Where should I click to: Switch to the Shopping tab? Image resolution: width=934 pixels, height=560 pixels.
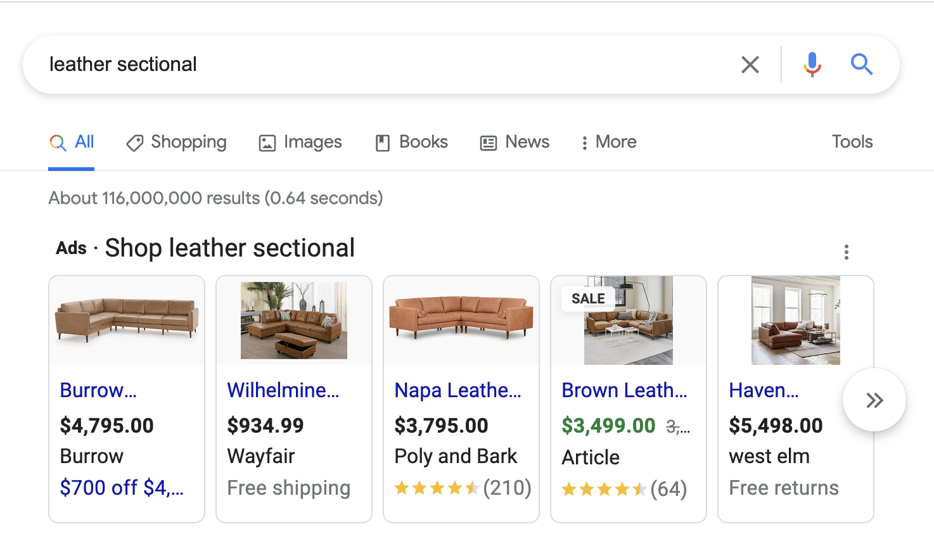click(x=177, y=143)
